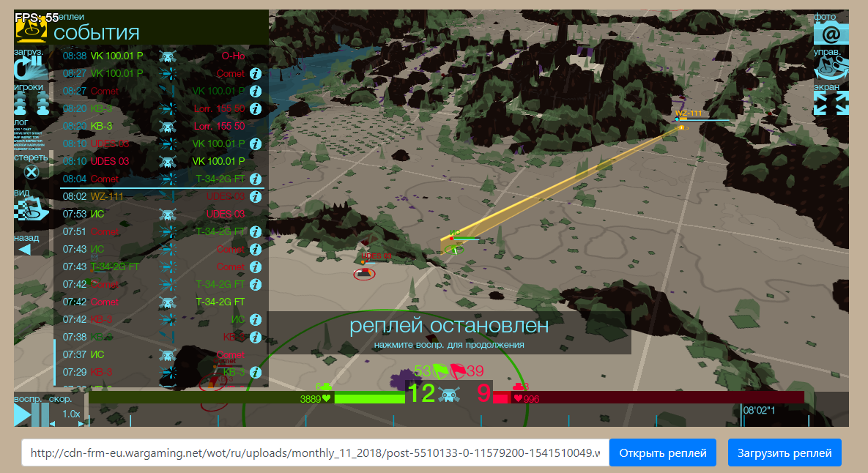
Task: Click the central skull score icon
Action: (449, 394)
